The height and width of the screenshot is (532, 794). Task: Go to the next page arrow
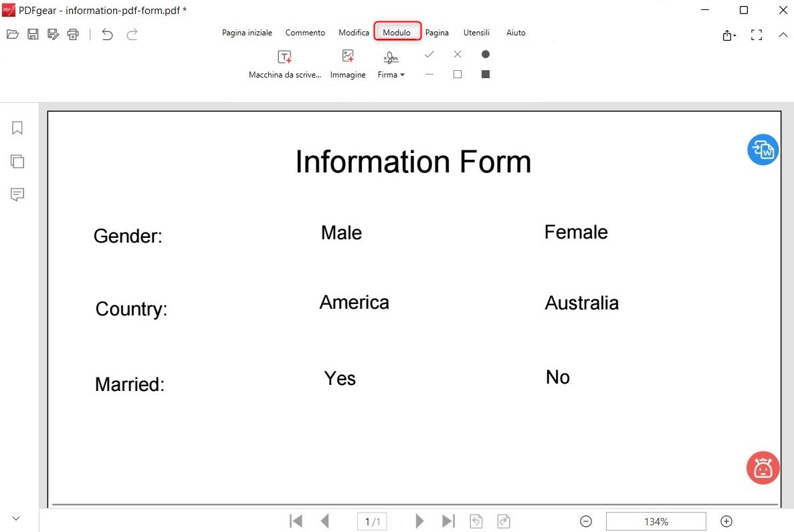[419, 521]
